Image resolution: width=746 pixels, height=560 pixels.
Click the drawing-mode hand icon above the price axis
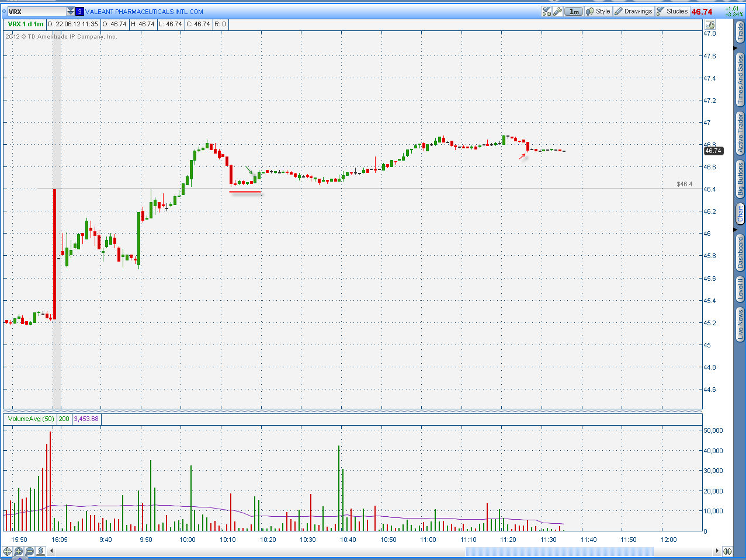(x=710, y=25)
